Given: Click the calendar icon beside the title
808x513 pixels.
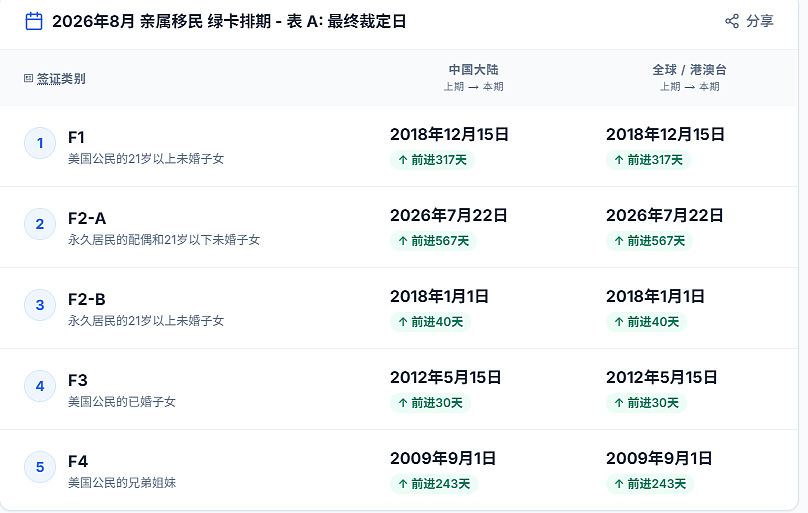Looking at the screenshot, I should click(x=34, y=22).
